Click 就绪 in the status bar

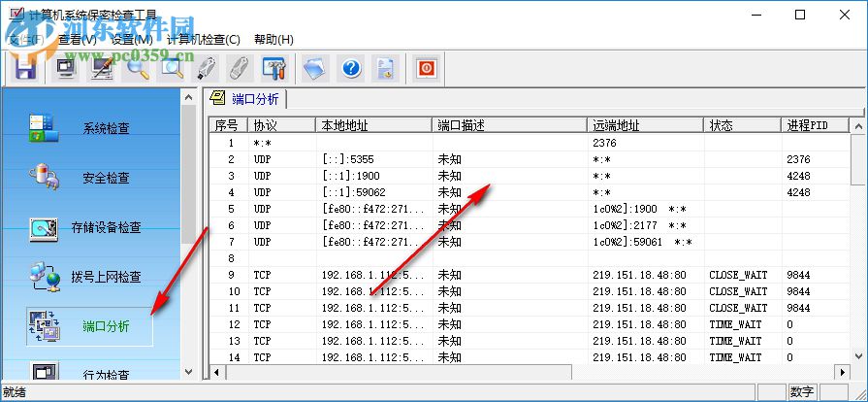[14, 392]
